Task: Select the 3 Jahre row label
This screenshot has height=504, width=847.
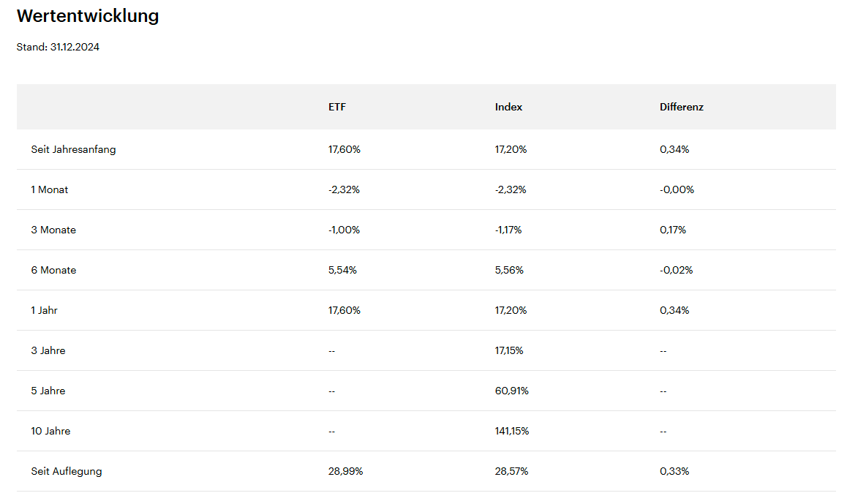Action: 48,350
